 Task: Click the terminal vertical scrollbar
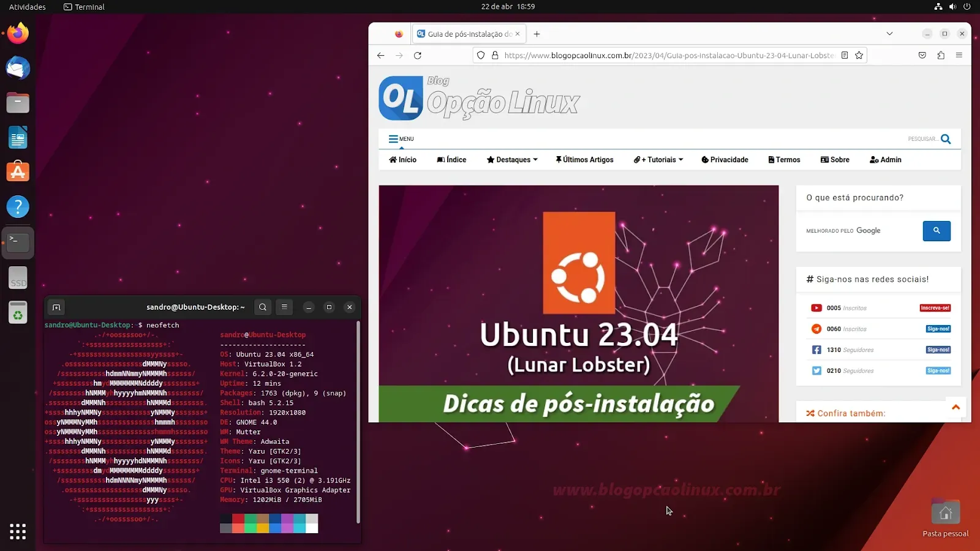click(358, 422)
